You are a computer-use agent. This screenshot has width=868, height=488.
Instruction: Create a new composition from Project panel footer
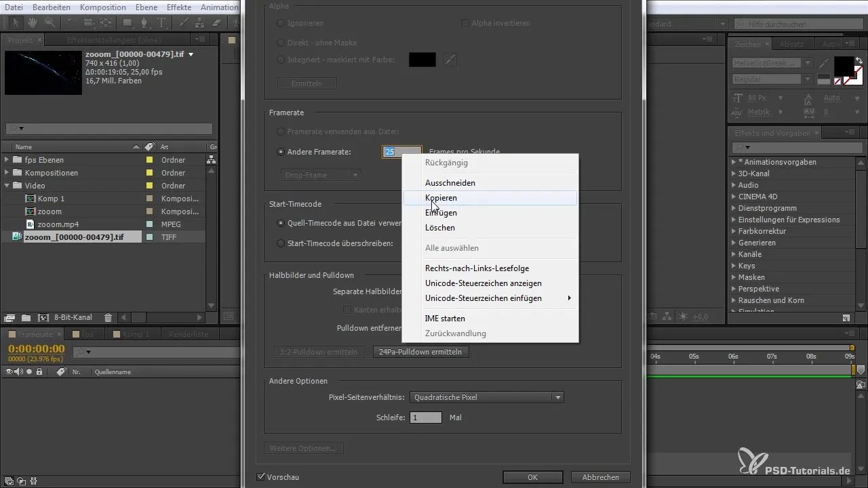(x=43, y=317)
